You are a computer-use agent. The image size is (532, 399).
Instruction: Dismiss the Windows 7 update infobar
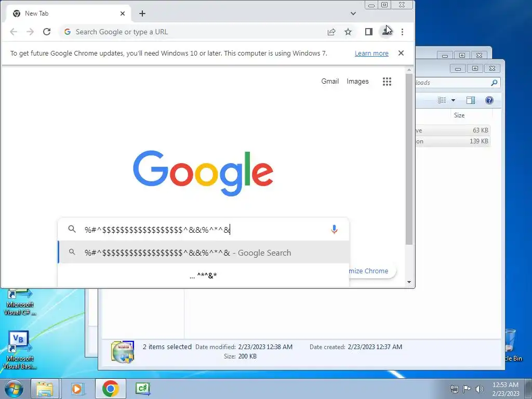click(x=401, y=54)
